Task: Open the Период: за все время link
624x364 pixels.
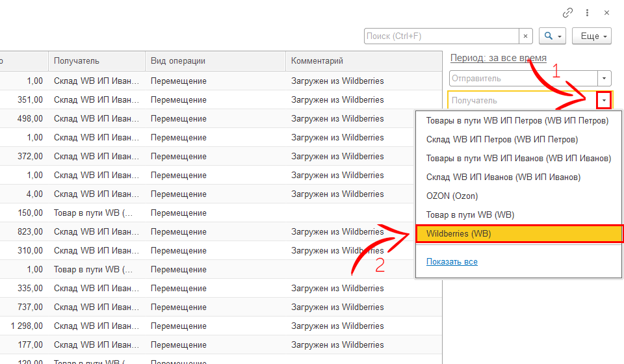Action: point(499,58)
